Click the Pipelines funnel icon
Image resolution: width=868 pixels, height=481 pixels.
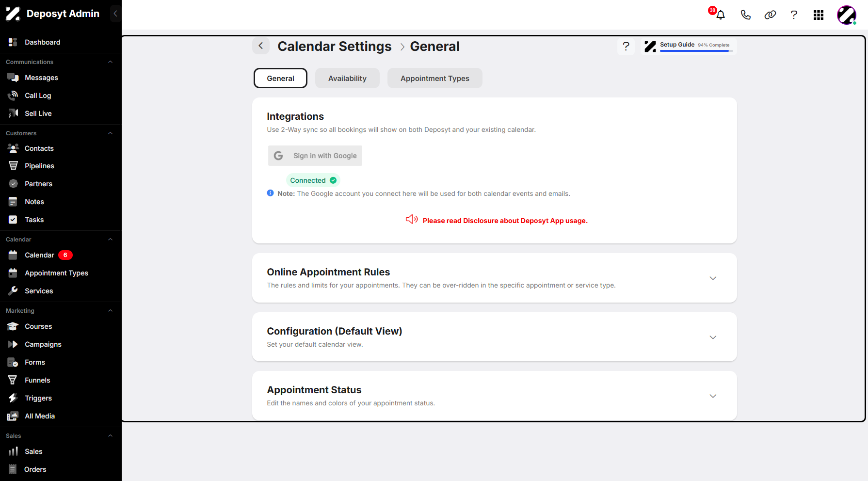tap(13, 166)
